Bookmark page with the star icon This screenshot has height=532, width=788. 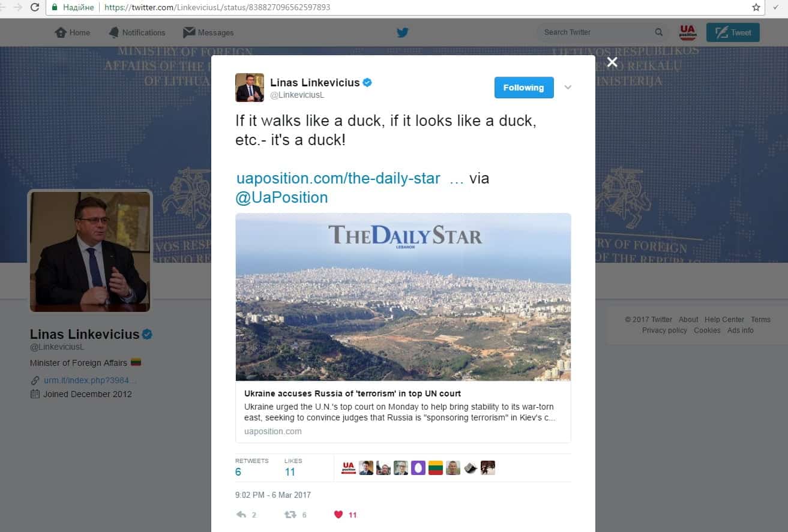tap(756, 7)
